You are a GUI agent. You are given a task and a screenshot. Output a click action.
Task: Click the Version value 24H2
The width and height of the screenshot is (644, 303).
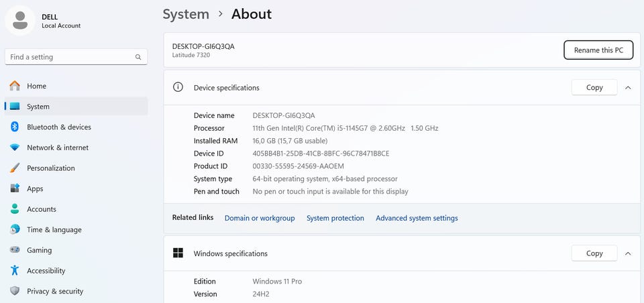261,294
